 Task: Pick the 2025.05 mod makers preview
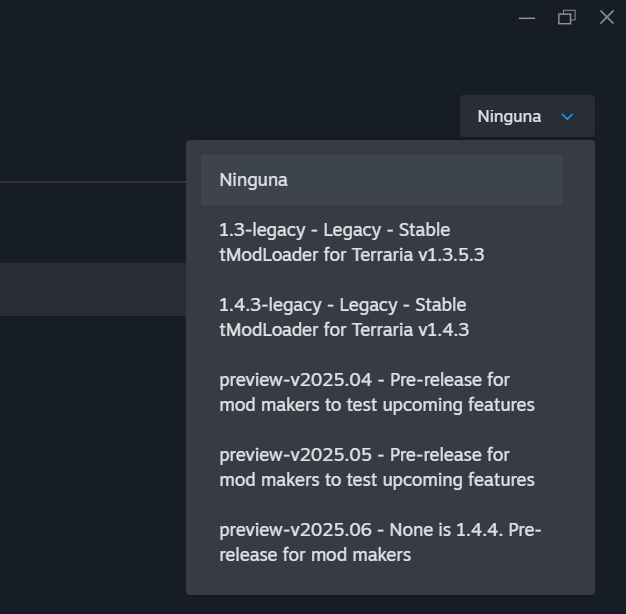pyautogui.click(x=376, y=467)
